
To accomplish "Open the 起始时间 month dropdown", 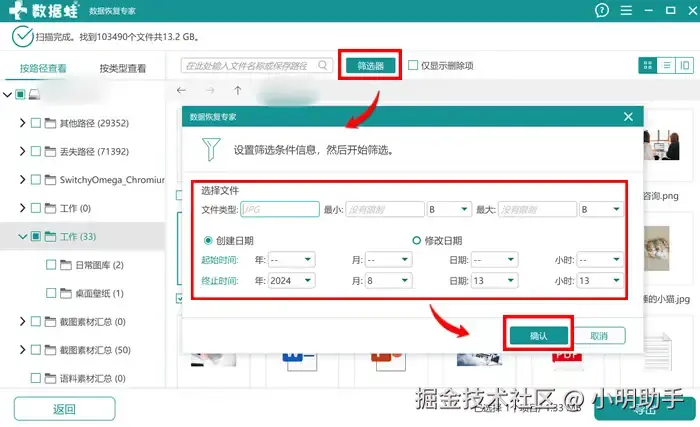I will [x=388, y=260].
